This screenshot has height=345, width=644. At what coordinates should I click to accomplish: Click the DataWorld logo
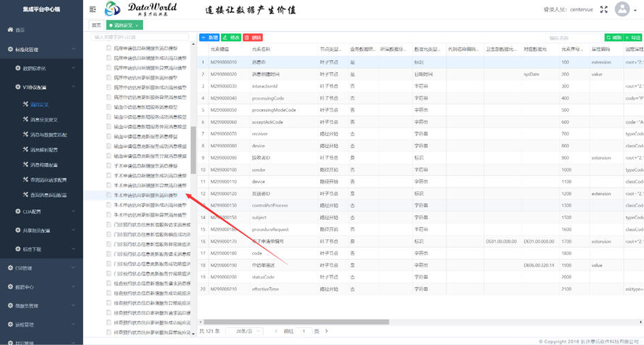[x=141, y=9]
